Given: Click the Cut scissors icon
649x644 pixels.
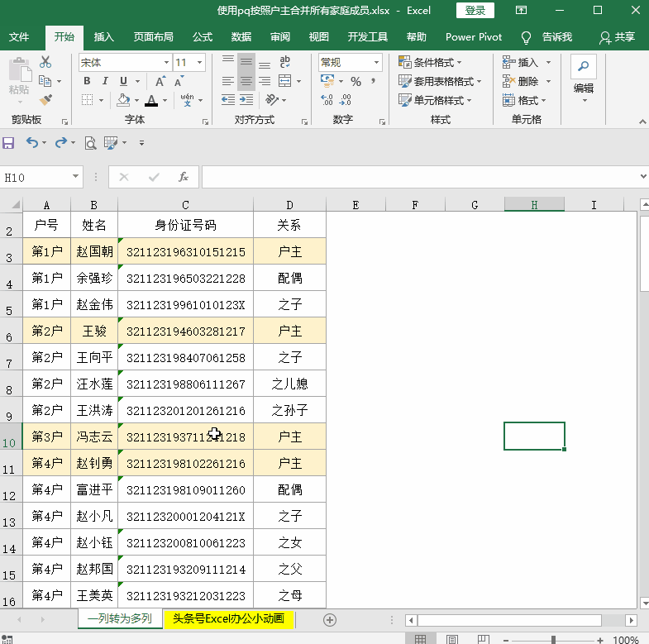Looking at the screenshot, I should tap(45, 62).
